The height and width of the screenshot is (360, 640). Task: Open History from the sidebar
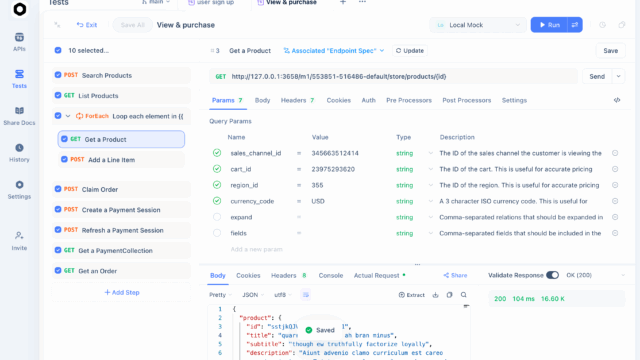[19, 153]
